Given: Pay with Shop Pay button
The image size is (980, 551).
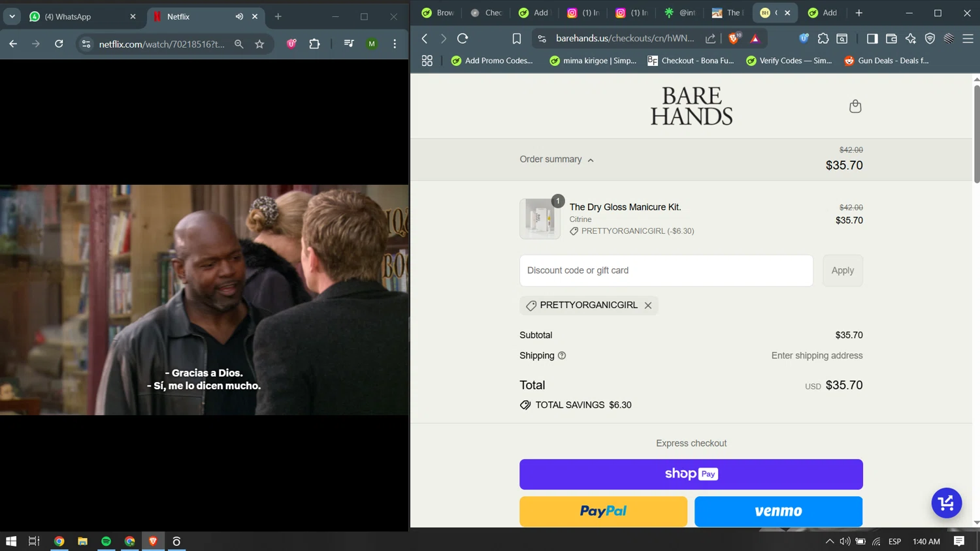Looking at the screenshot, I should pos(691,474).
